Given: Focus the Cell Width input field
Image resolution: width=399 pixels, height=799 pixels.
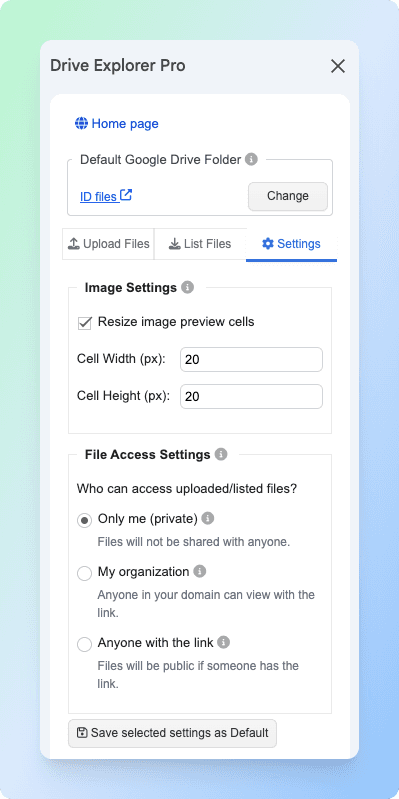Looking at the screenshot, I should (x=251, y=360).
